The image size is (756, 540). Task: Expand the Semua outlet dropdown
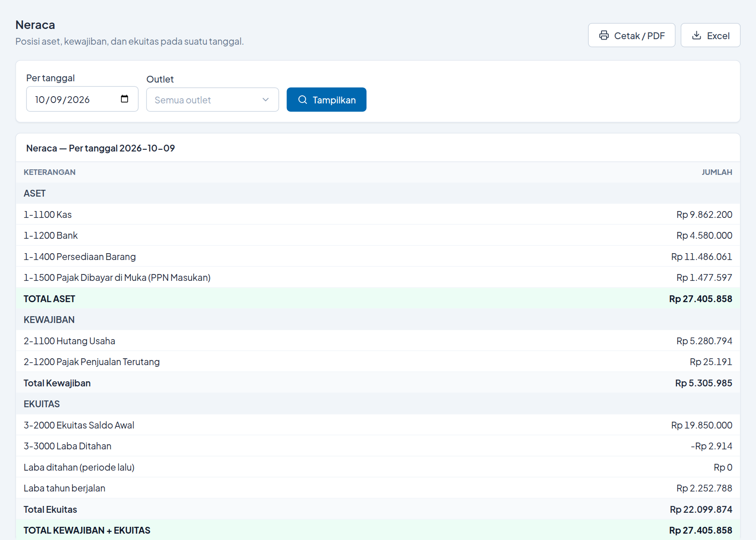[212, 100]
